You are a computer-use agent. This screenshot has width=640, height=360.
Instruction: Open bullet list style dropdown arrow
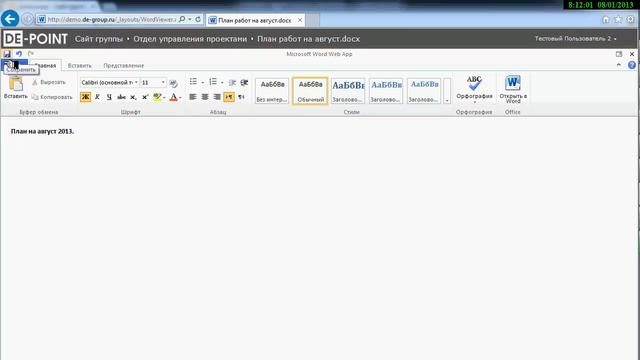202,82
